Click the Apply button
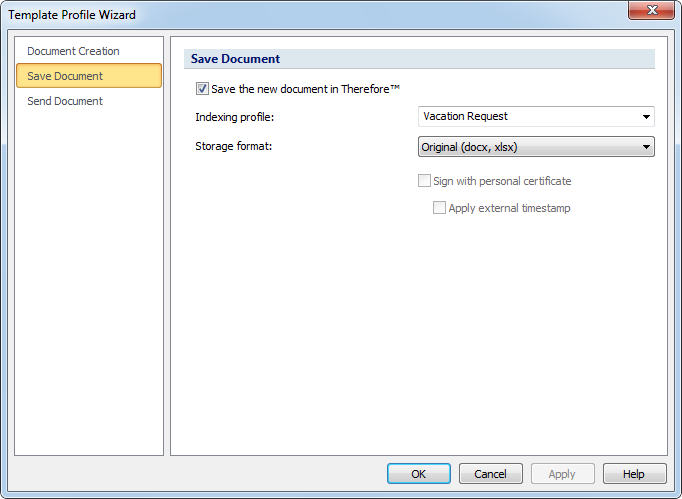 click(562, 474)
